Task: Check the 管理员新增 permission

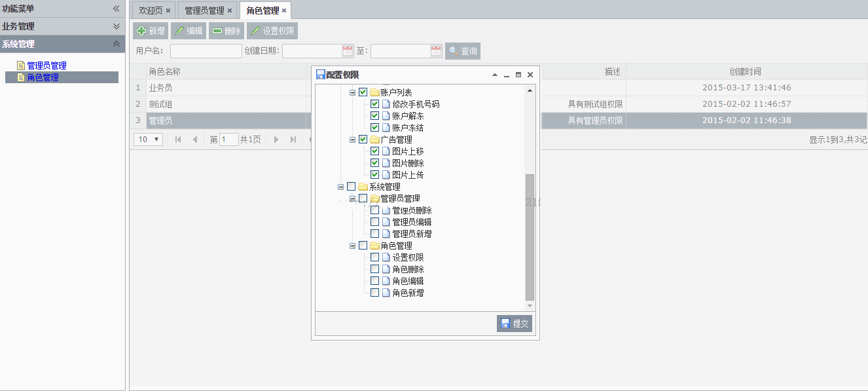Action: point(374,234)
